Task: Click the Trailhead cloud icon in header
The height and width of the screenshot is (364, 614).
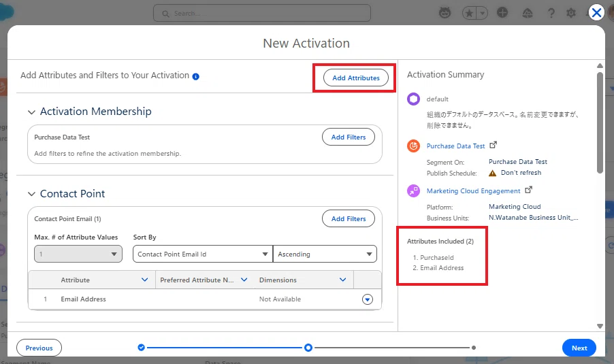Action: coord(527,14)
